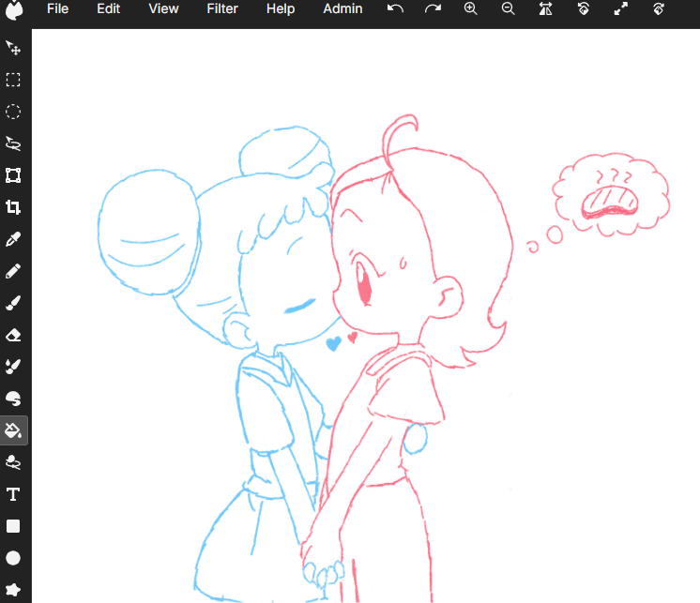Viewport: 700px width, 603px height.
Task: Zoom out using magnifier minus icon
Action: (508, 9)
